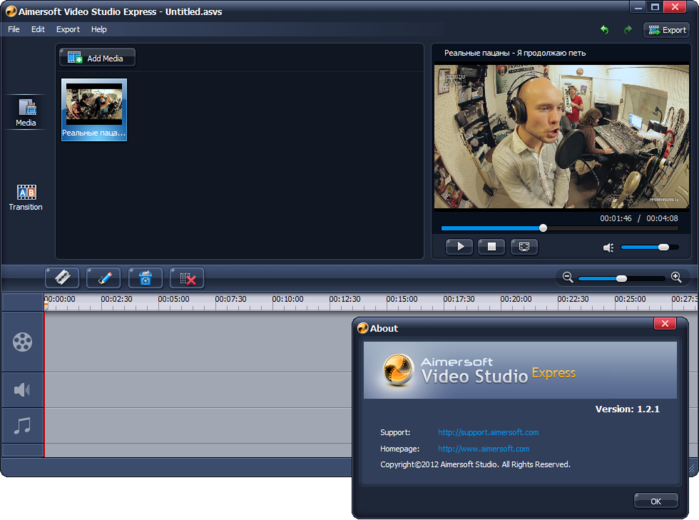Switch to the Media panel
The width and height of the screenshot is (699, 520).
(26, 112)
